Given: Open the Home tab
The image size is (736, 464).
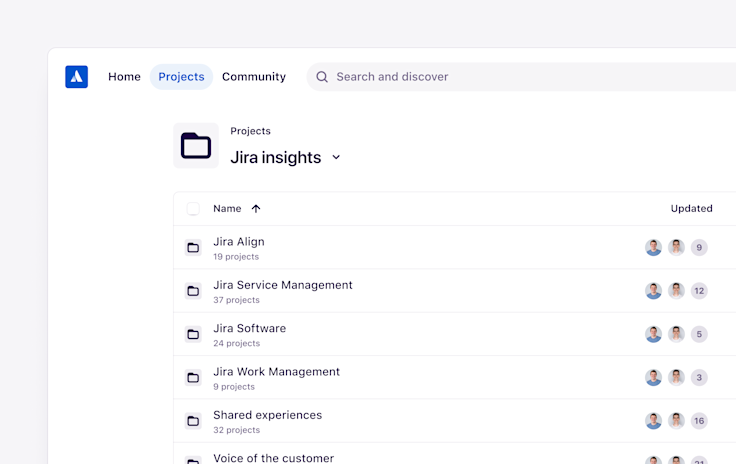Looking at the screenshot, I should click(124, 77).
